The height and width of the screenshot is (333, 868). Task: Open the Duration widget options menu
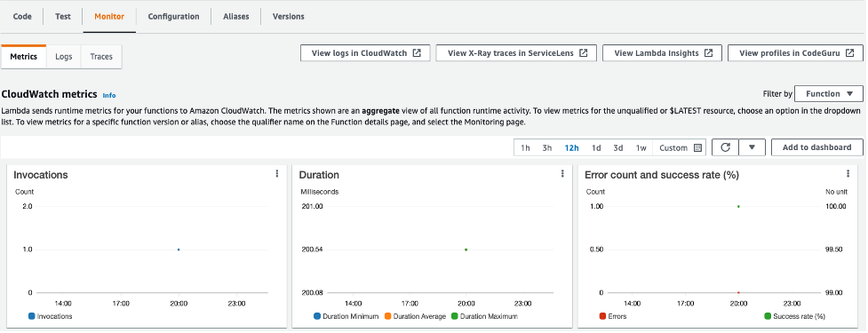562,174
